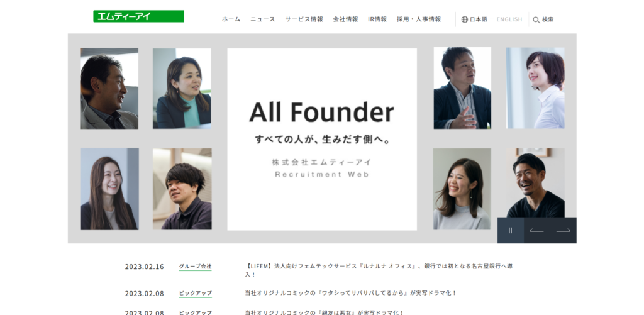Click the photo of the laughing man in black shirt

535,183
